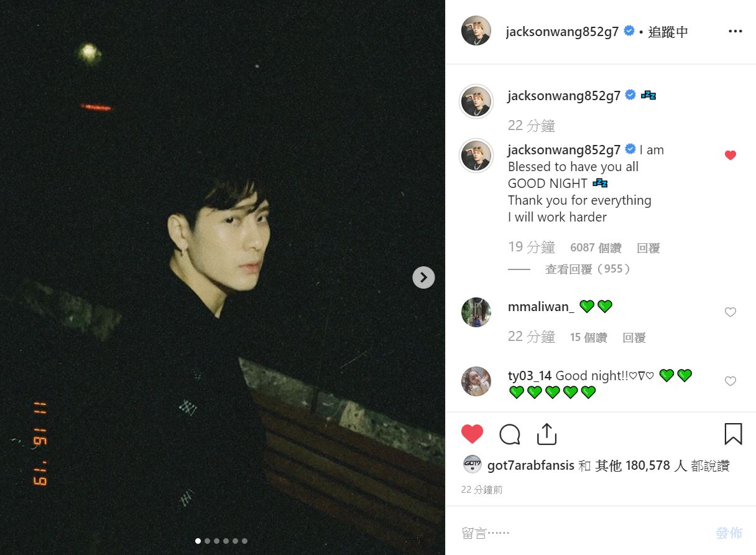This screenshot has height=555, width=756.
Task: Click the share post arrow icon
Action: click(x=546, y=434)
